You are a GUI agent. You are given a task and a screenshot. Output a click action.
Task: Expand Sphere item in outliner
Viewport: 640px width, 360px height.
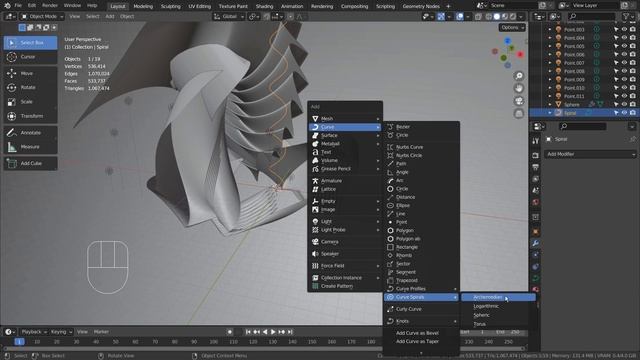click(550, 104)
